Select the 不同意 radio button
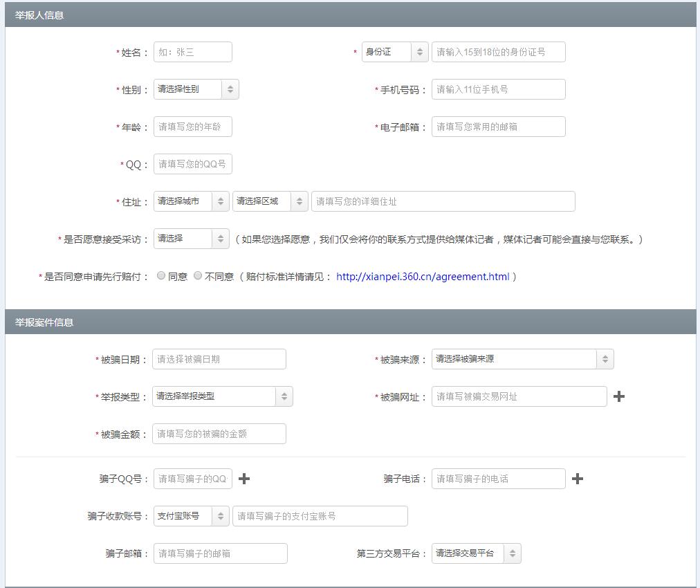This screenshot has height=588, width=700. tap(198, 275)
